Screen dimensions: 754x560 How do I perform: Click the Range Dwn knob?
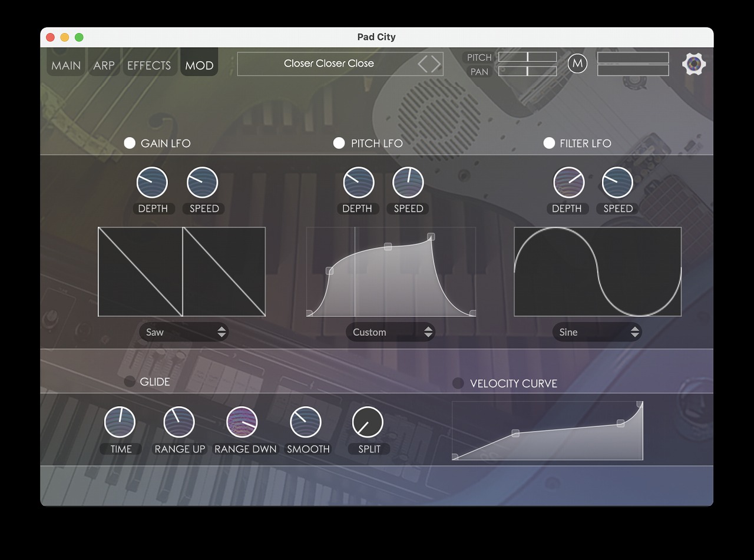pos(242,422)
